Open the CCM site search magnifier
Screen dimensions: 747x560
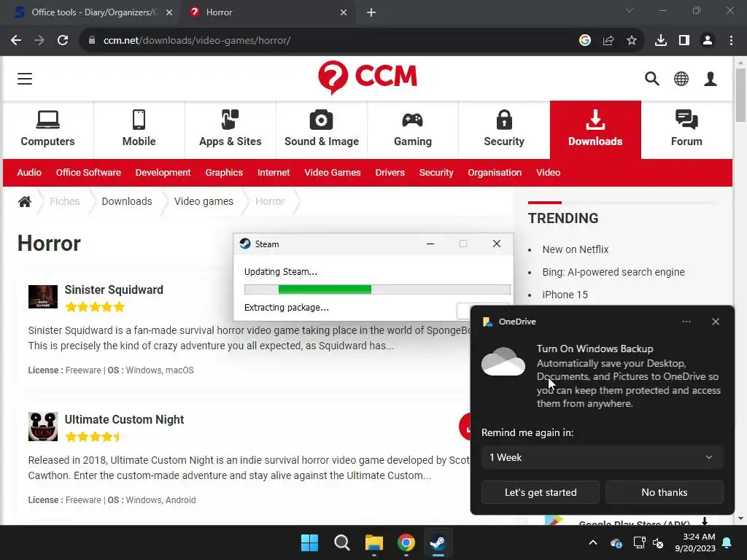point(651,79)
